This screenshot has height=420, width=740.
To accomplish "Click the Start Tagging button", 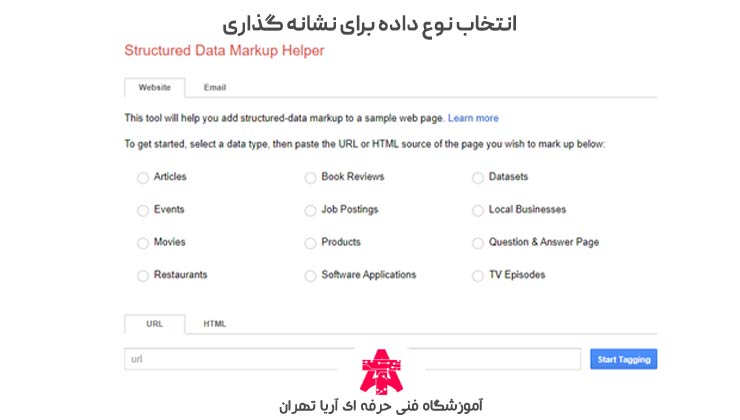I will click(623, 359).
